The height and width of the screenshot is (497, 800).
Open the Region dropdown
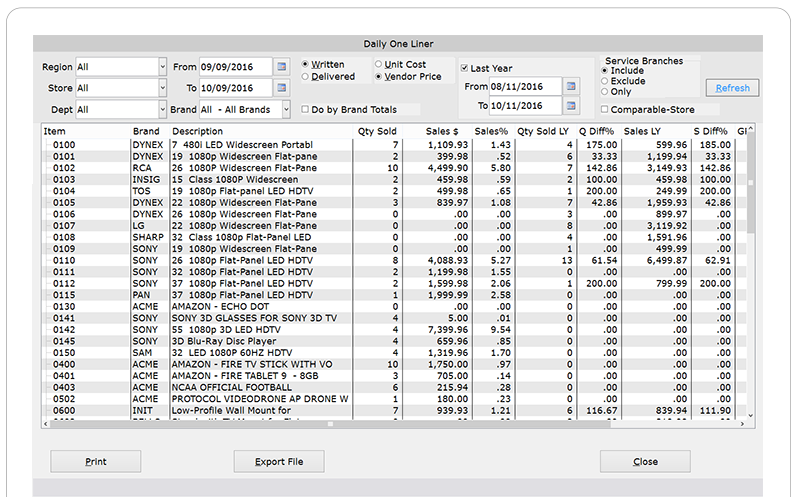pos(162,67)
